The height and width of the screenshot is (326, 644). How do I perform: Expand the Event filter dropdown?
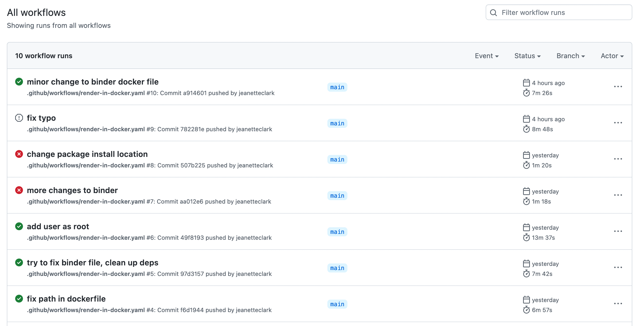[x=486, y=56]
